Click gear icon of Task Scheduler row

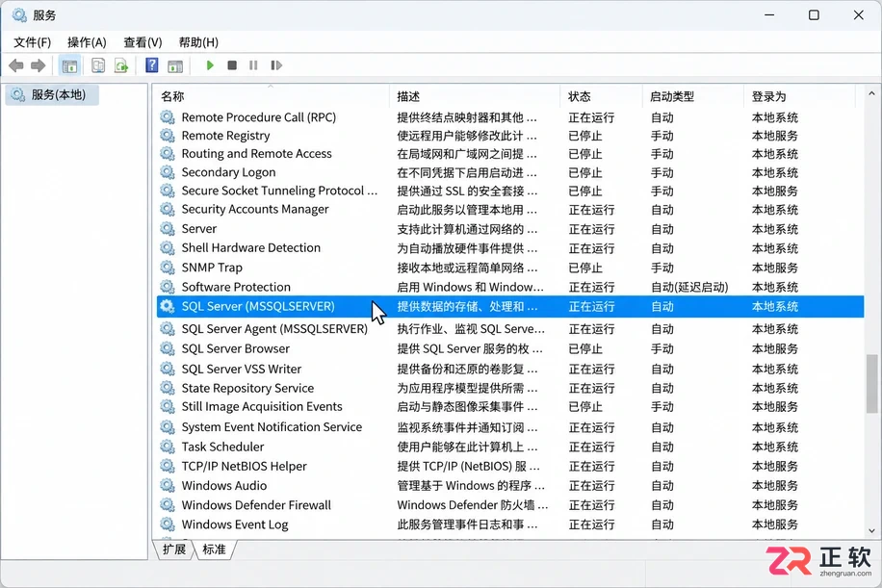(168, 447)
